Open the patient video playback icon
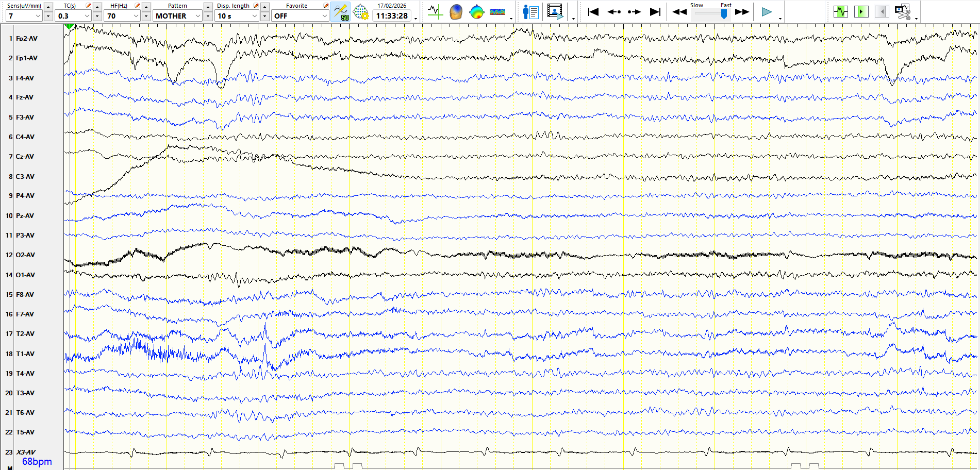 [x=555, y=11]
